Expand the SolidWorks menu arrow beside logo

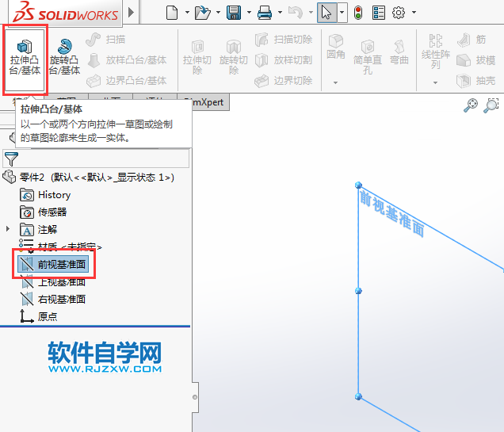coord(131,13)
